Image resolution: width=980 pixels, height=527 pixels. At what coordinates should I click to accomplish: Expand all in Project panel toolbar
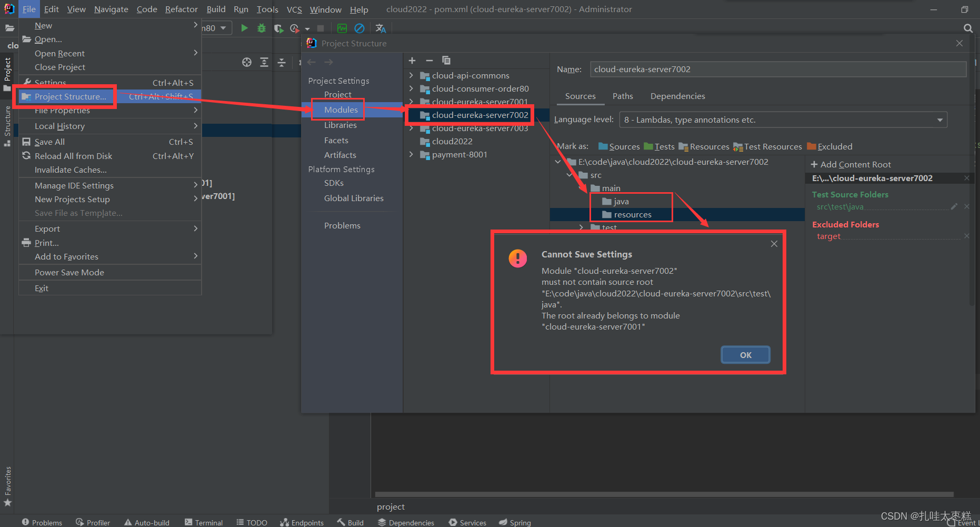(264, 62)
